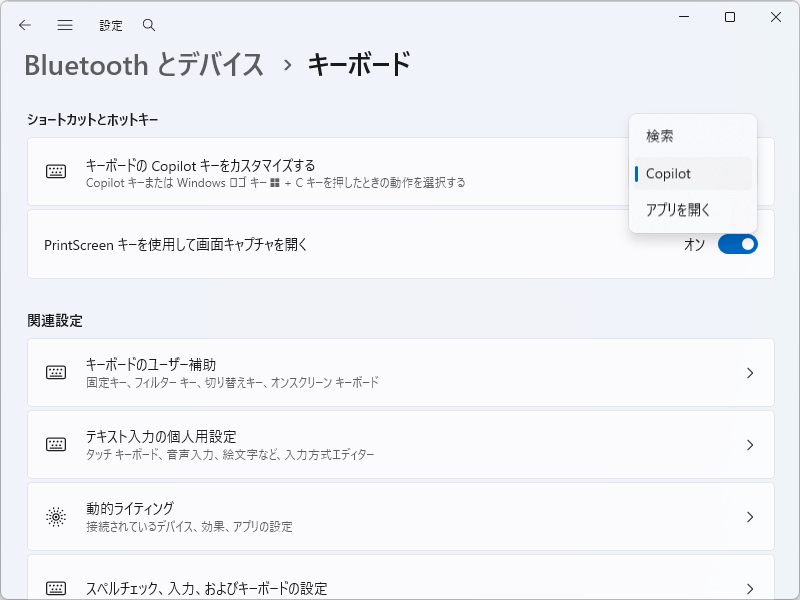
Task: Click the search magnifier icon
Action: coord(148,25)
